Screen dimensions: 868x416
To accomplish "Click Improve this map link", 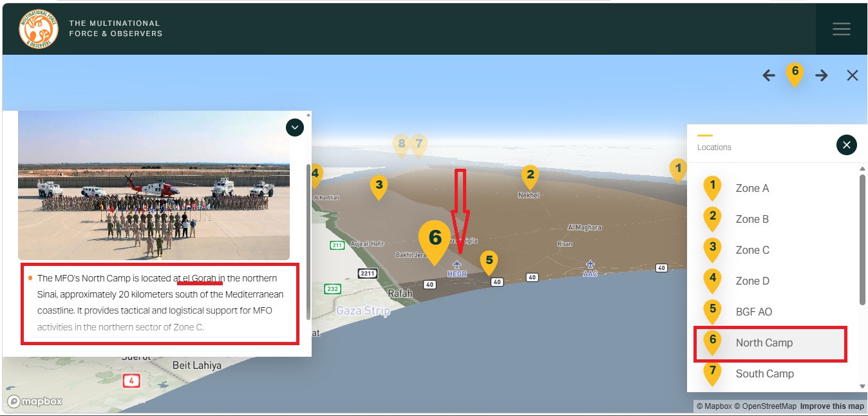I will pos(832,406).
